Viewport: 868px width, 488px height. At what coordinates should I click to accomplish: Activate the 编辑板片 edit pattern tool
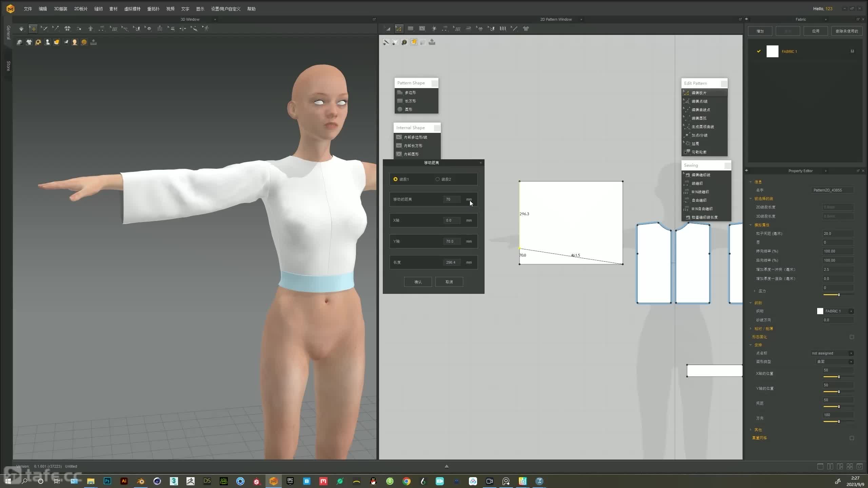(x=705, y=93)
